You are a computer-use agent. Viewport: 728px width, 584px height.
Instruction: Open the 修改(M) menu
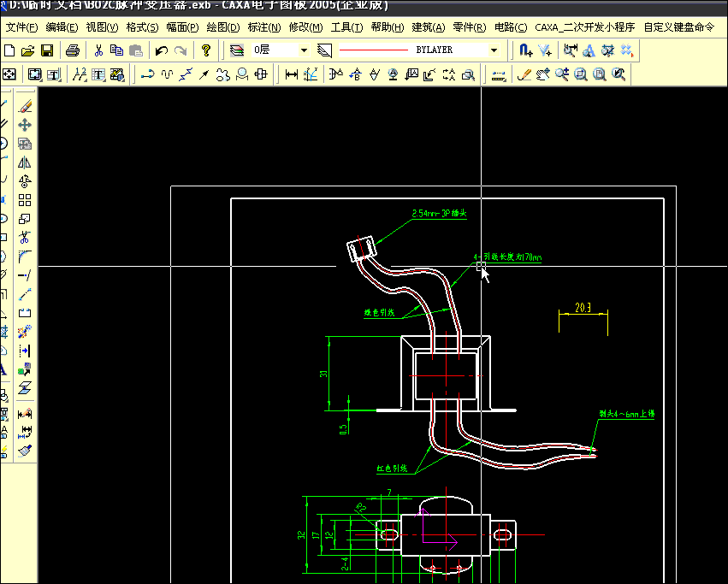click(305, 28)
